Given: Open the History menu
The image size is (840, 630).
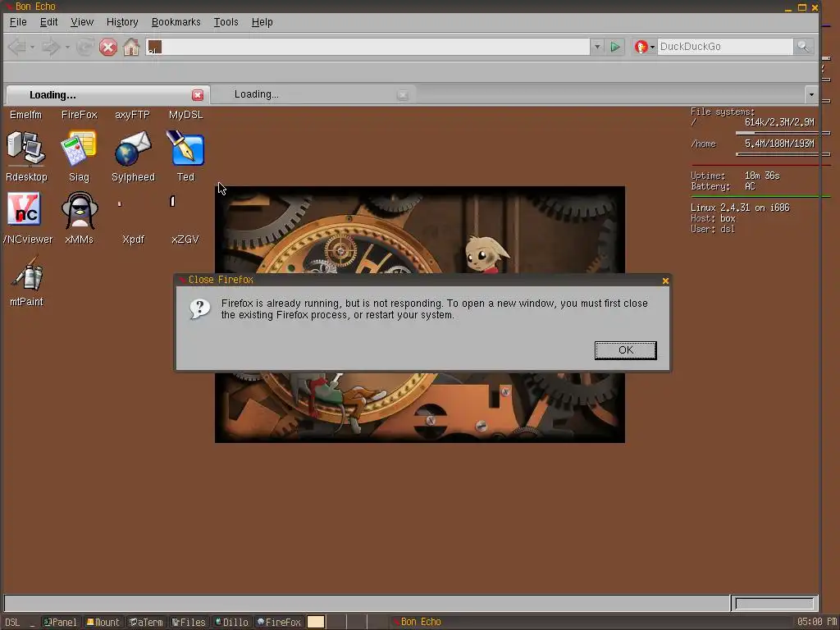Looking at the screenshot, I should (x=122, y=22).
